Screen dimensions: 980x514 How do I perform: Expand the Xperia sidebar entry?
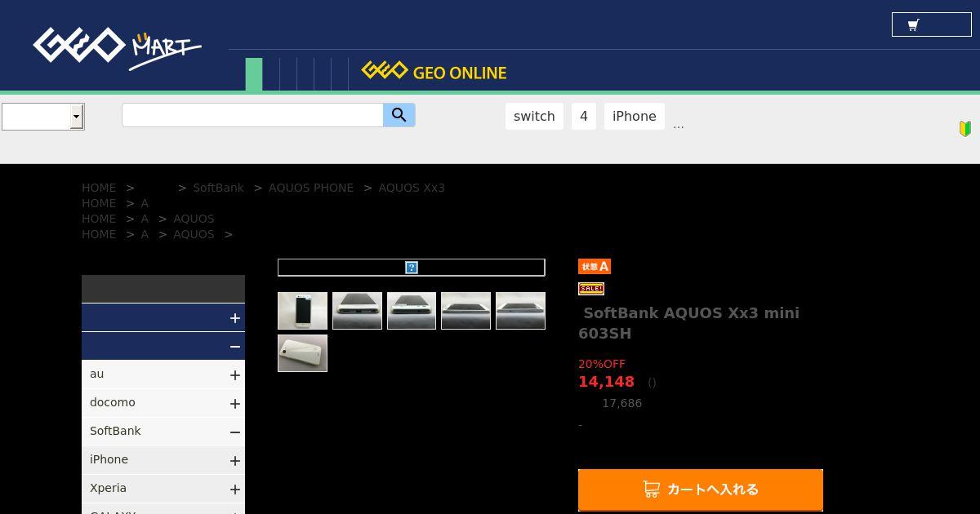click(234, 490)
